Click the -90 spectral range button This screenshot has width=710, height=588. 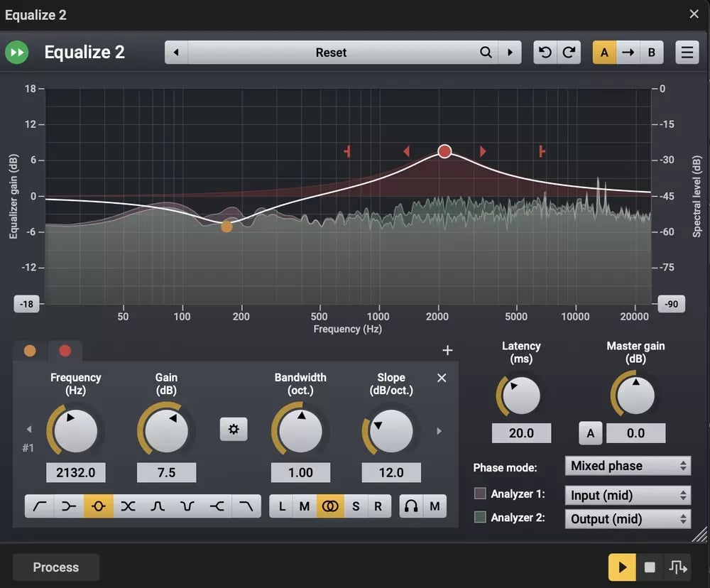(x=671, y=303)
